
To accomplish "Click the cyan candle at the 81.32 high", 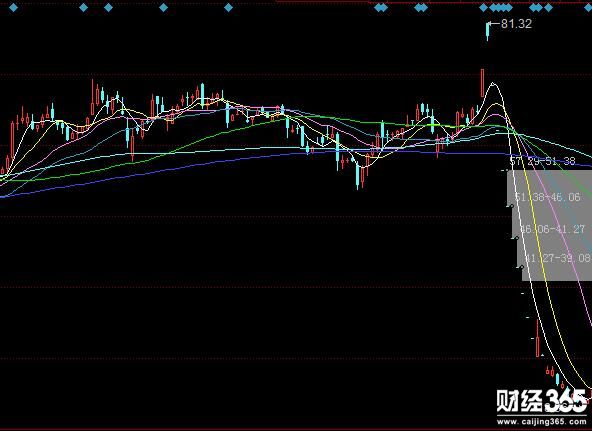I will tap(487, 31).
